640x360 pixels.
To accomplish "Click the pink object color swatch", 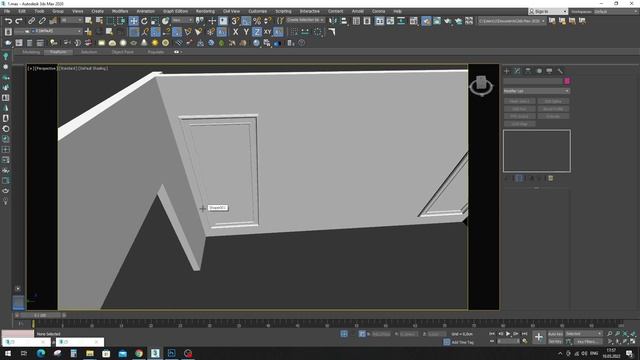I will click(x=567, y=81).
